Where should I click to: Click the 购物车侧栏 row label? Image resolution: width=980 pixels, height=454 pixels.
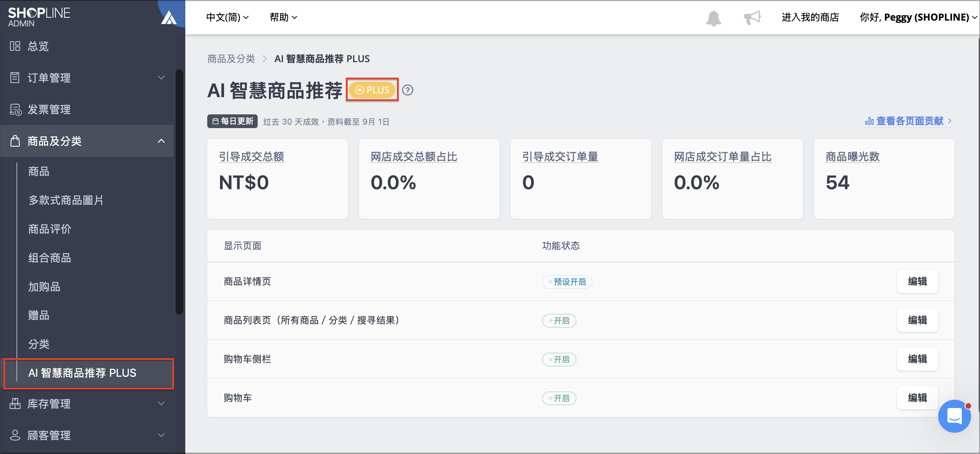pyautogui.click(x=247, y=359)
